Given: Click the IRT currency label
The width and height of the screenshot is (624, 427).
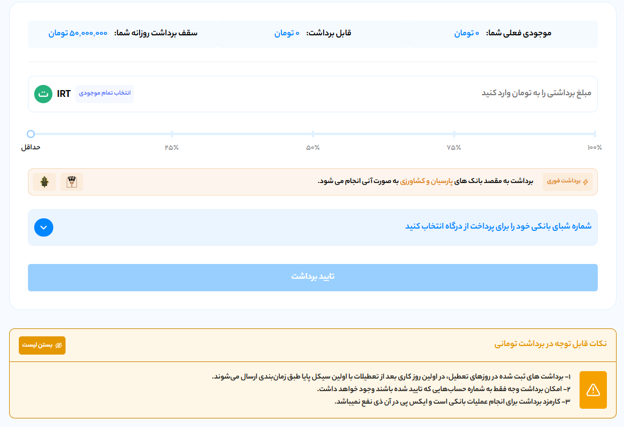Looking at the screenshot, I should [64, 94].
